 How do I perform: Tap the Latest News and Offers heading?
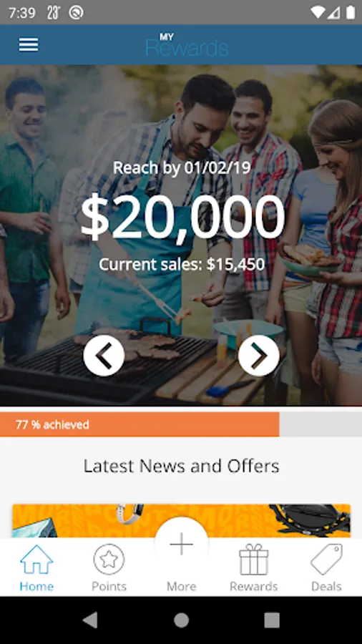182,466
